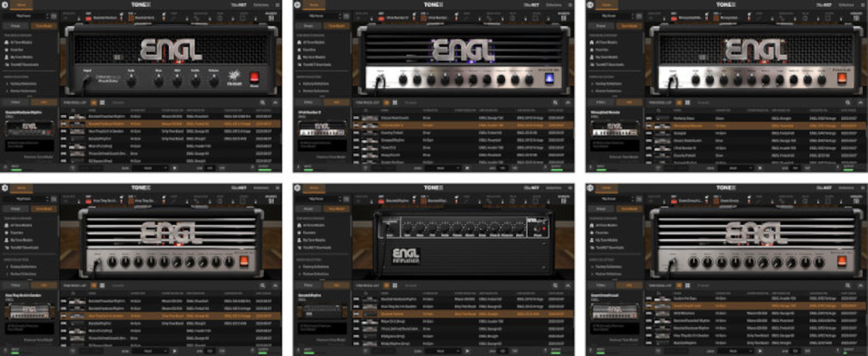Collapse the tone model list chevron in the Fireball window
The image size is (868, 356).
275,103
